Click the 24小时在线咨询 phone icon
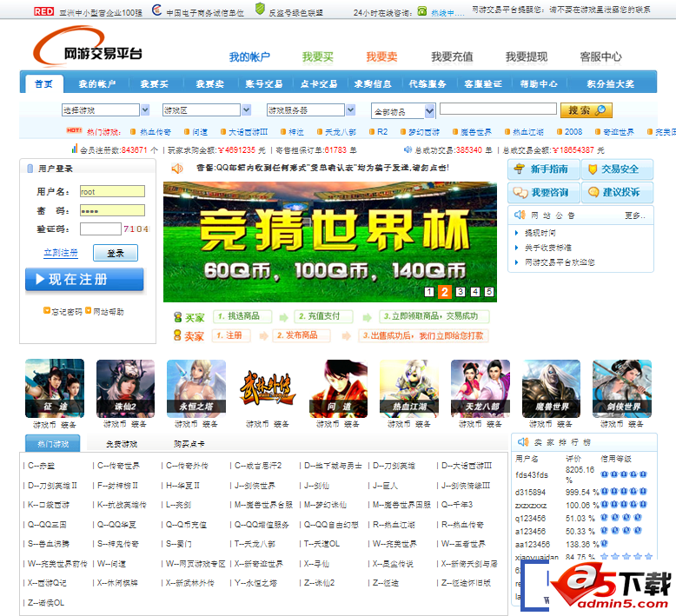Viewport: 676px width, 616px height. [x=422, y=11]
